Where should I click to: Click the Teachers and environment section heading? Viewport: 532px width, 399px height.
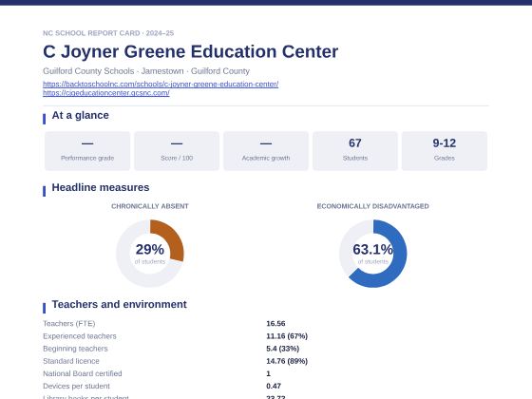(119, 304)
